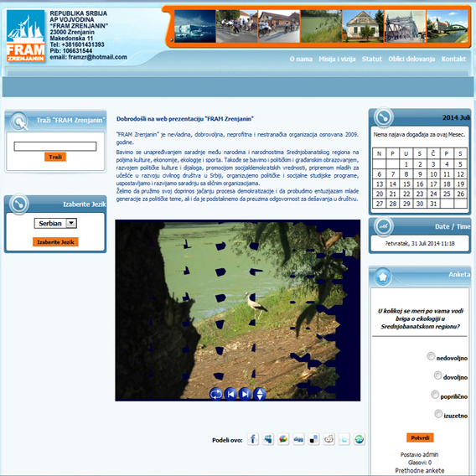Viewport: 476px width, 476px height.
Task: Open the 'Kontakt' menu item
Action: click(x=453, y=59)
